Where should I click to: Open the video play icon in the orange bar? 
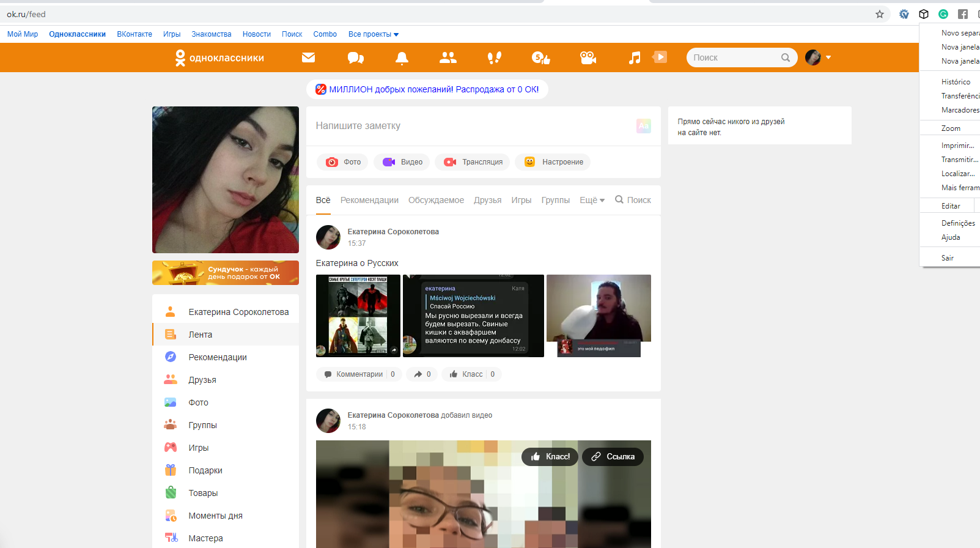pos(660,57)
